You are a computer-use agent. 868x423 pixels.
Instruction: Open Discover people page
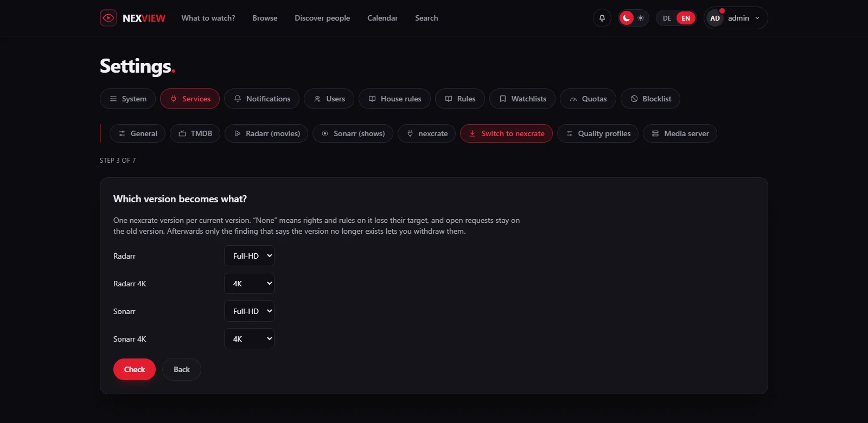[x=322, y=18]
